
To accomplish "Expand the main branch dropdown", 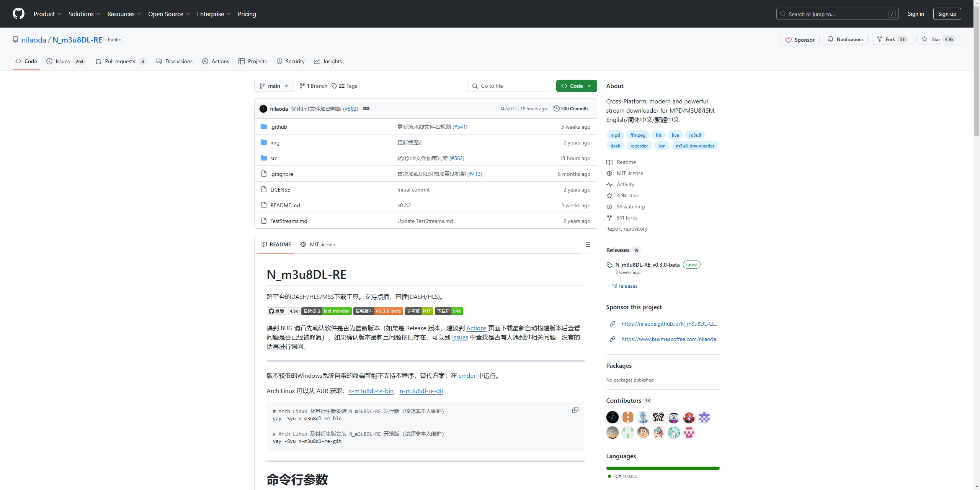I will [274, 86].
